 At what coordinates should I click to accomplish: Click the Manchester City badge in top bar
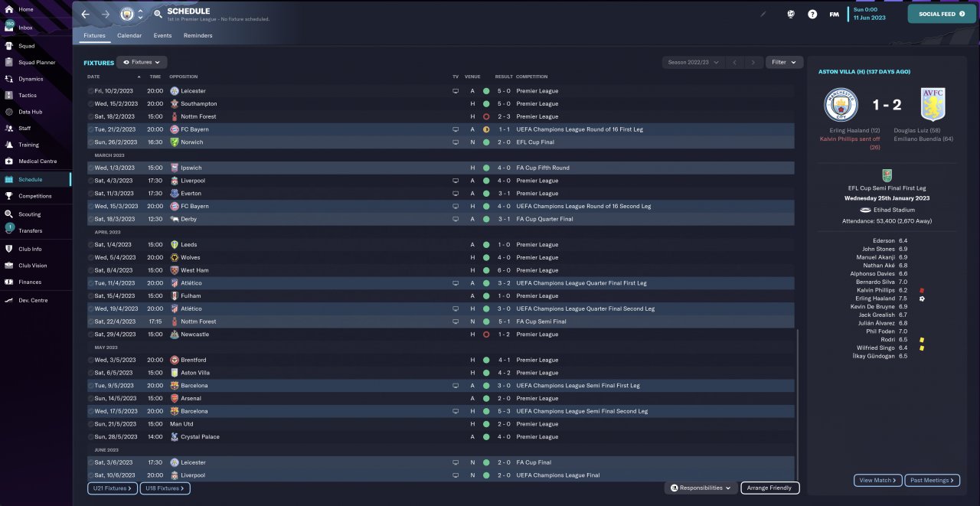point(126,14)
